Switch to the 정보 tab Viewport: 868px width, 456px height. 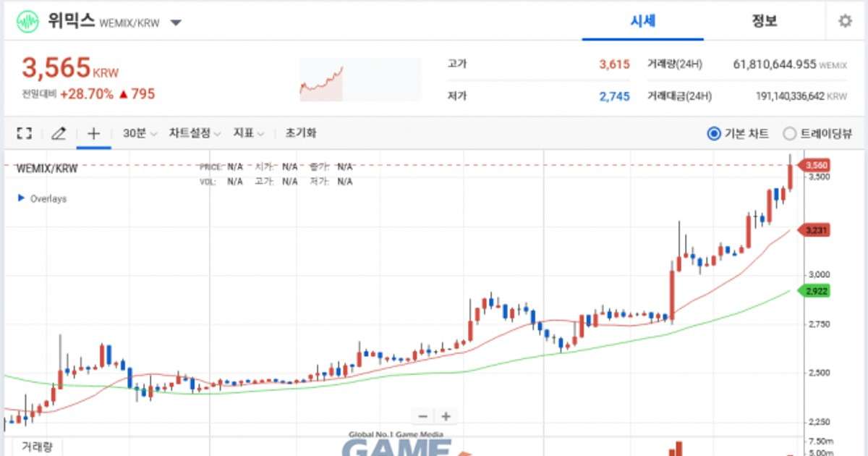[x=764, y=21]
